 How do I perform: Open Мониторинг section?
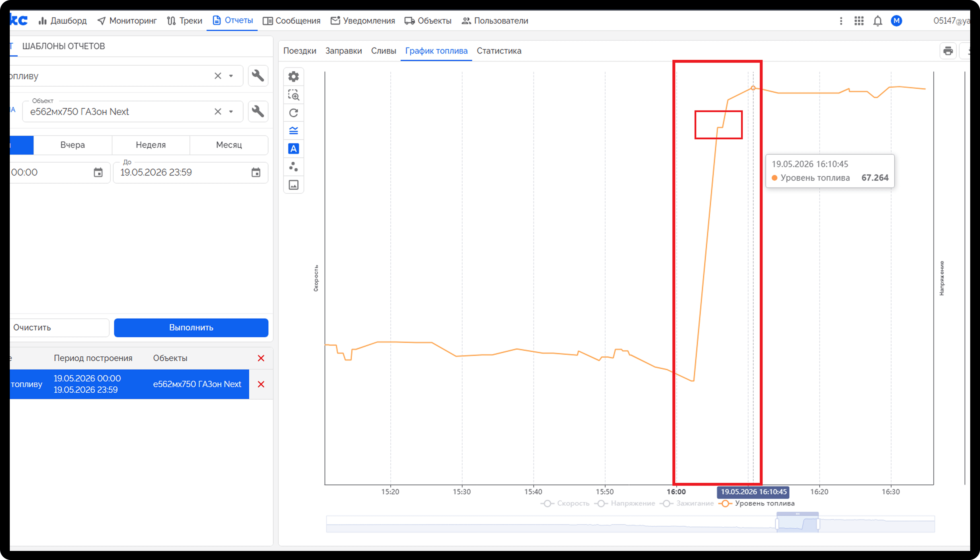coord(127,21)
